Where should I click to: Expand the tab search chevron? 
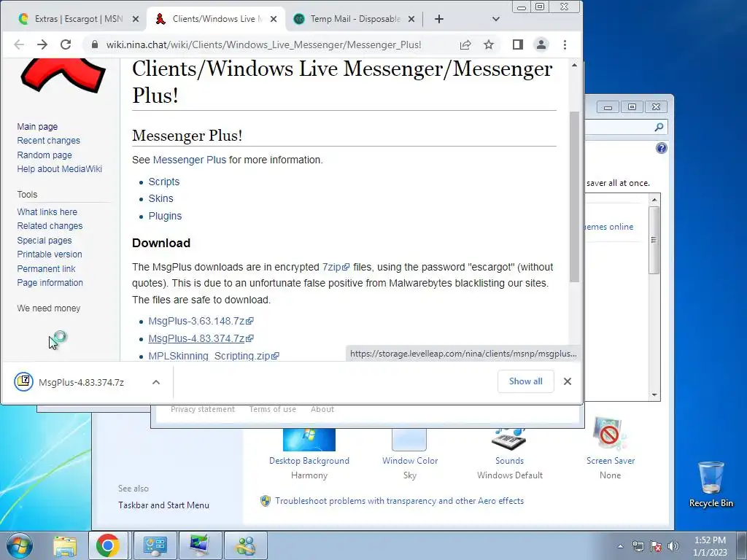click(496, 19)
